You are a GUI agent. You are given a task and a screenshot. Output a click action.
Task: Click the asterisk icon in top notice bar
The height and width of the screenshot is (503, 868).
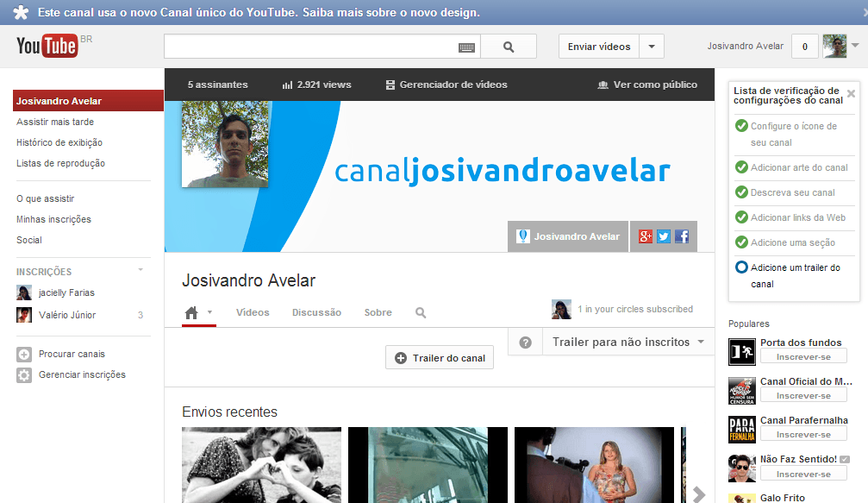click(21, 12)
